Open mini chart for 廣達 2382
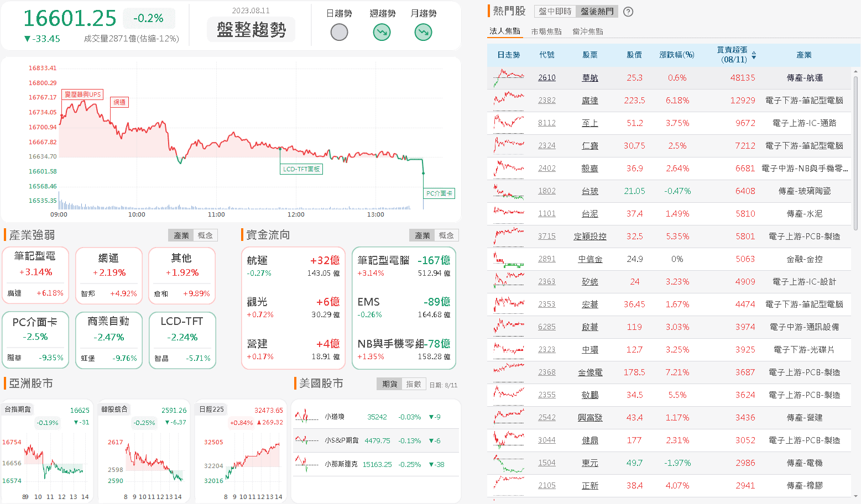The width and height of the screenshot is (861, 504). [x=509, y=100]
